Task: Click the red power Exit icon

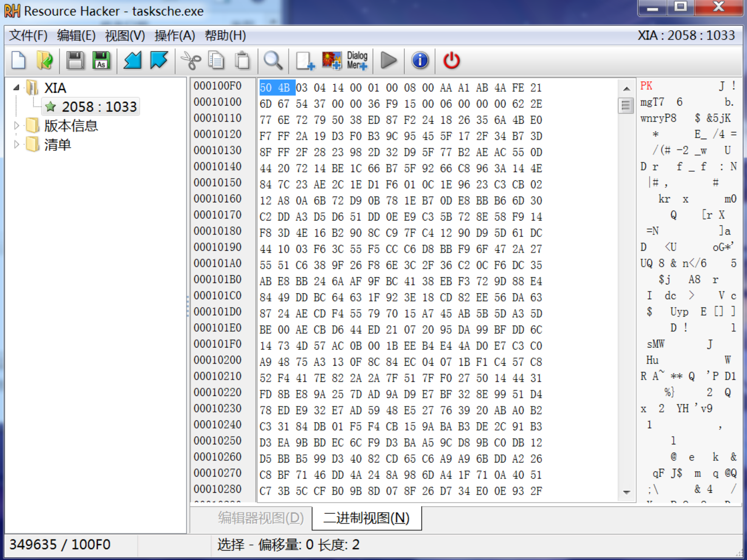Action: pos(451,60)
